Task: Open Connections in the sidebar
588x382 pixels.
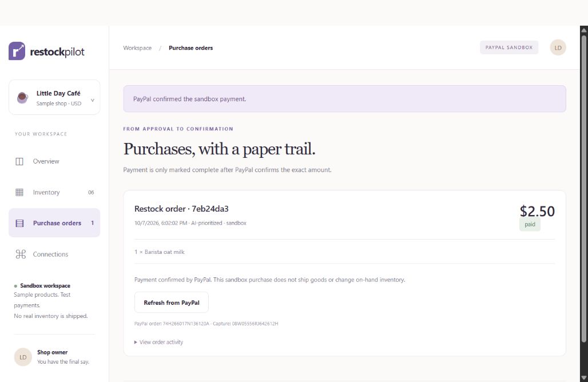Action: point(54,254)
